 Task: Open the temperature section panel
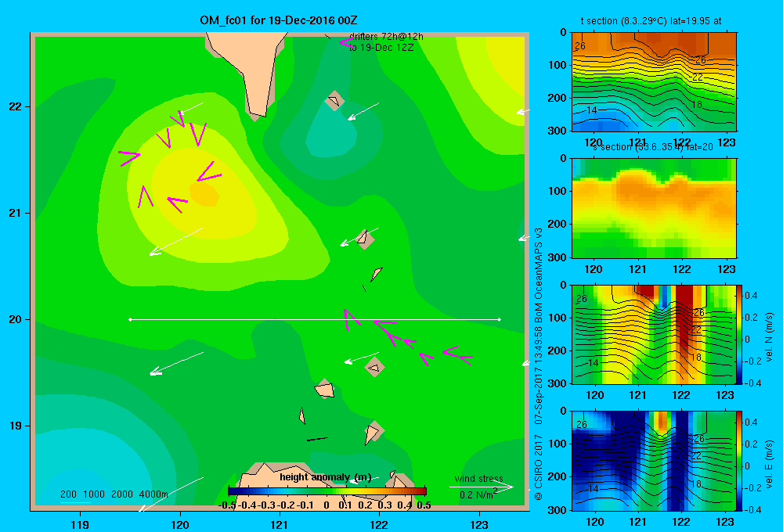tap(654, 81)
